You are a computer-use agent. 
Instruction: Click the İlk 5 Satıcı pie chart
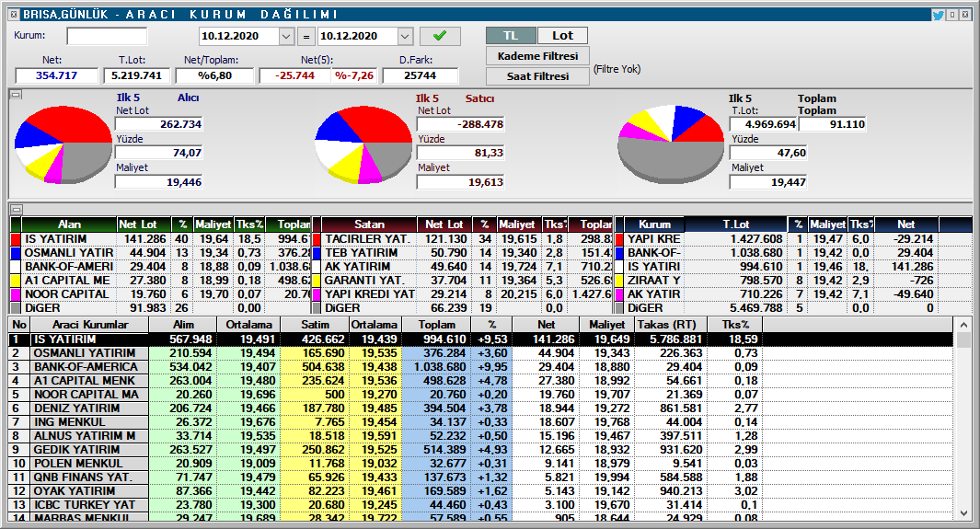pos(363,144)
